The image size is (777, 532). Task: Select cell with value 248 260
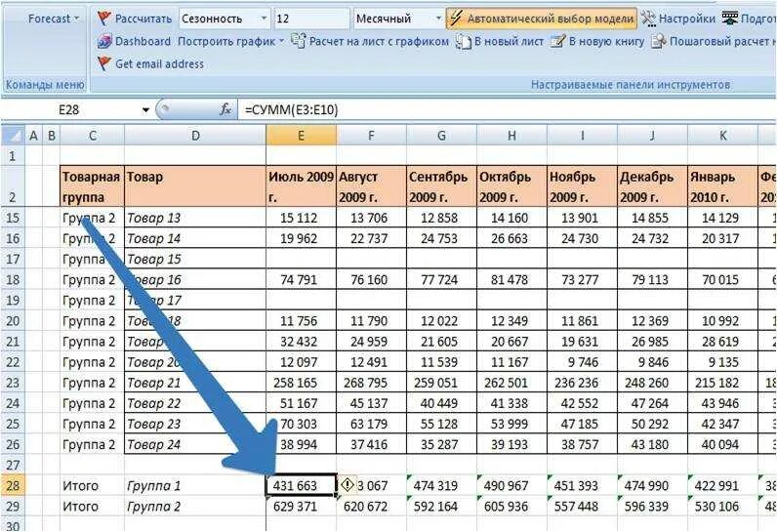pos(653,383)
